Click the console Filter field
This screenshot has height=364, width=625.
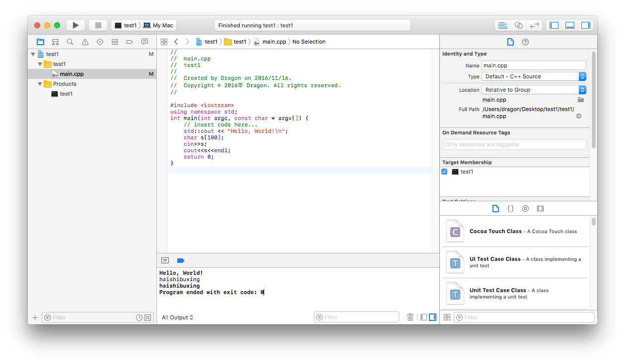[356, 317]
